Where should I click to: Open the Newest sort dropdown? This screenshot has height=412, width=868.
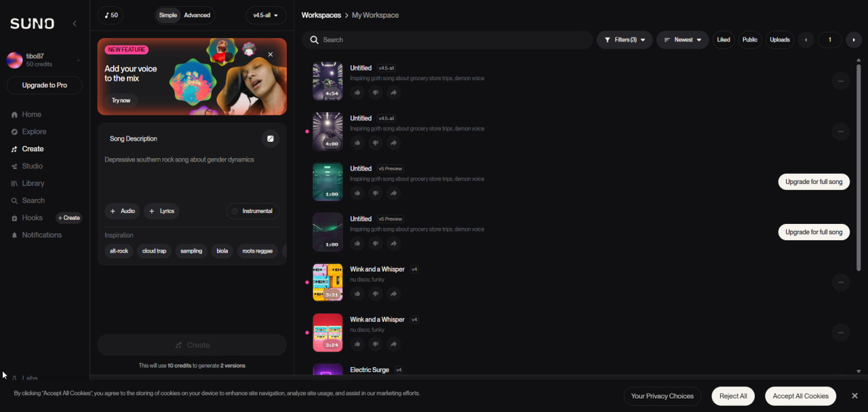click(x=683, y=40)
